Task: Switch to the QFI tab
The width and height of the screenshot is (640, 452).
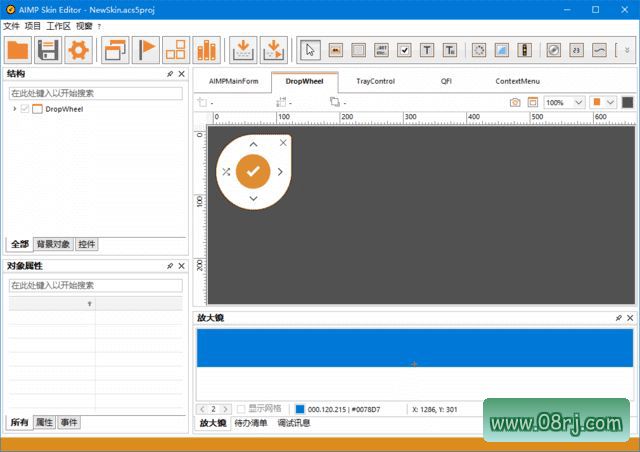Action: coord(446,81)
